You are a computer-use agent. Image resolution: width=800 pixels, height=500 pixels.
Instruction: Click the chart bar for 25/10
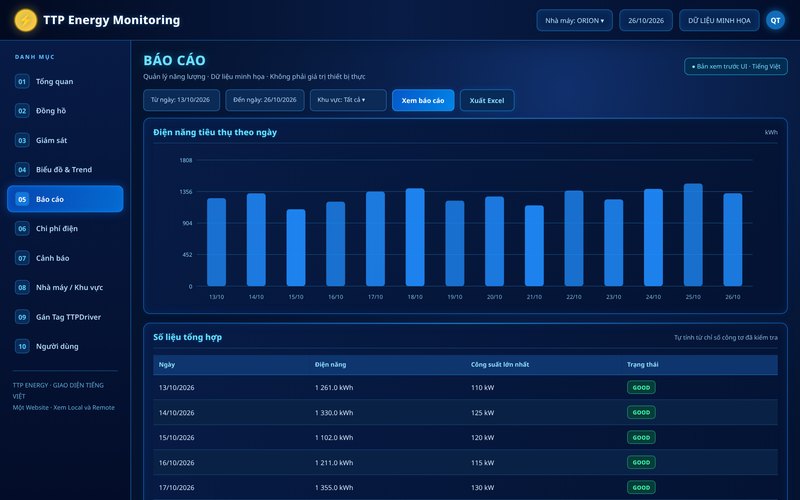(693, 235)
